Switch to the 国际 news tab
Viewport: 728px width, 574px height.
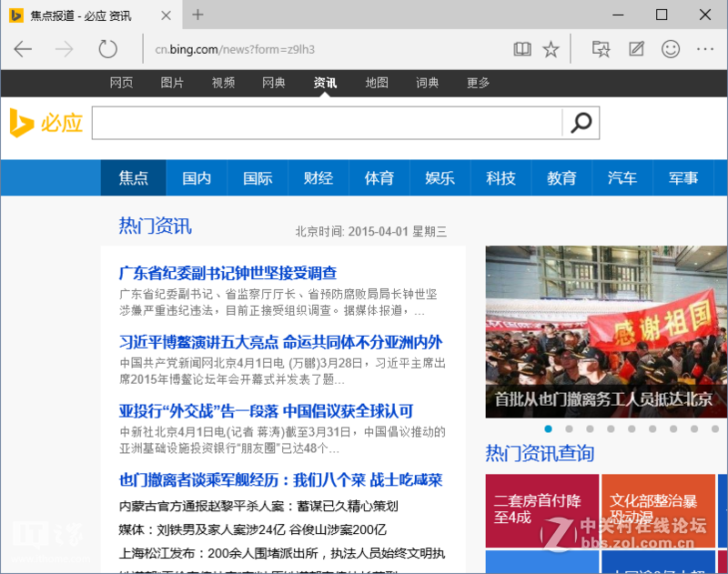258,177
